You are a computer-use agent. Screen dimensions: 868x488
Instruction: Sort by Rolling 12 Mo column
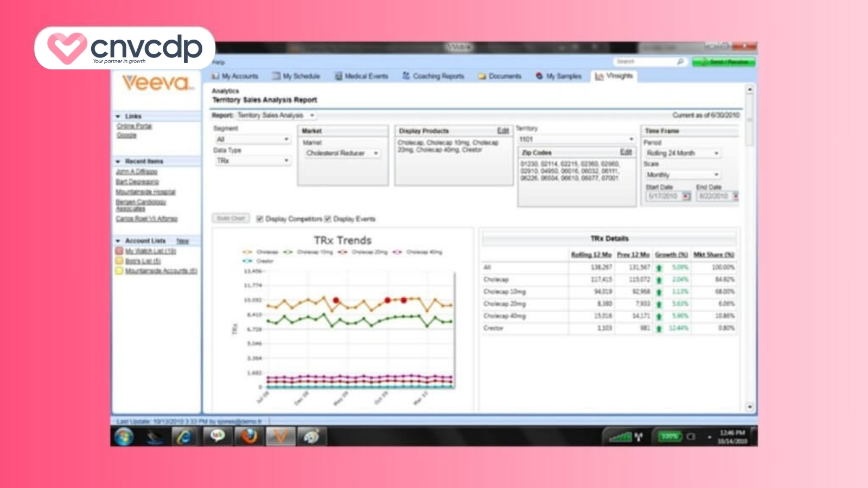591,255
